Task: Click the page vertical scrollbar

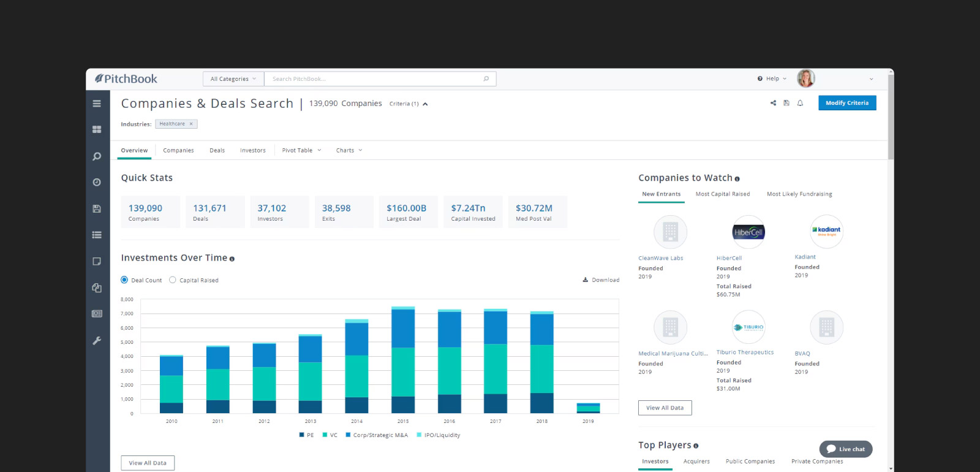Action: 891,116
